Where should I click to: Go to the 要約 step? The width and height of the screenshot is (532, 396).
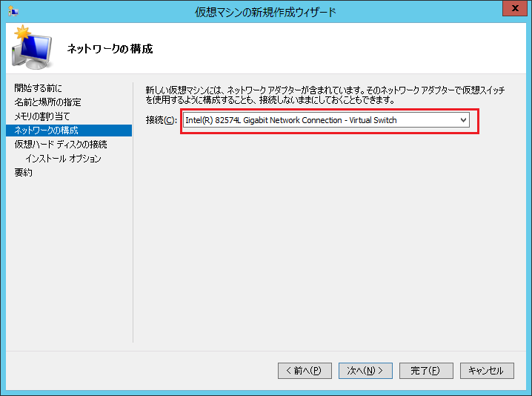click(24, 173)
